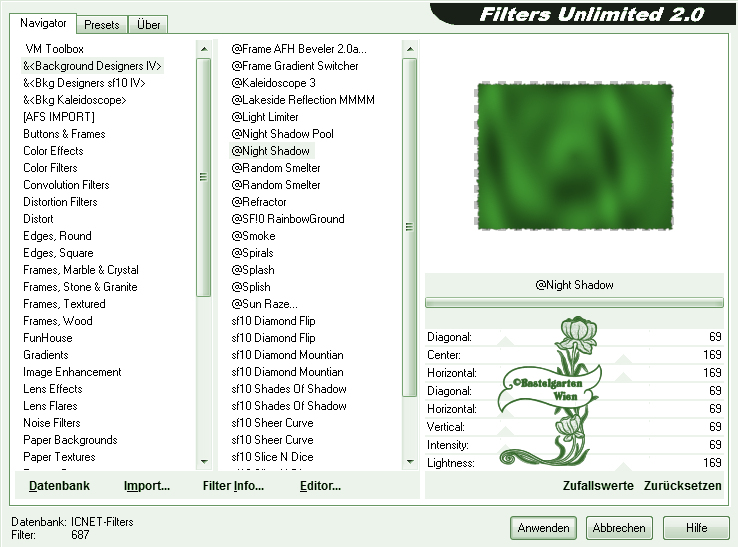The height and width of the screenshot is (547, 738).
Task: Select @Frame Gradient Switcher filter
Action: 295,66
